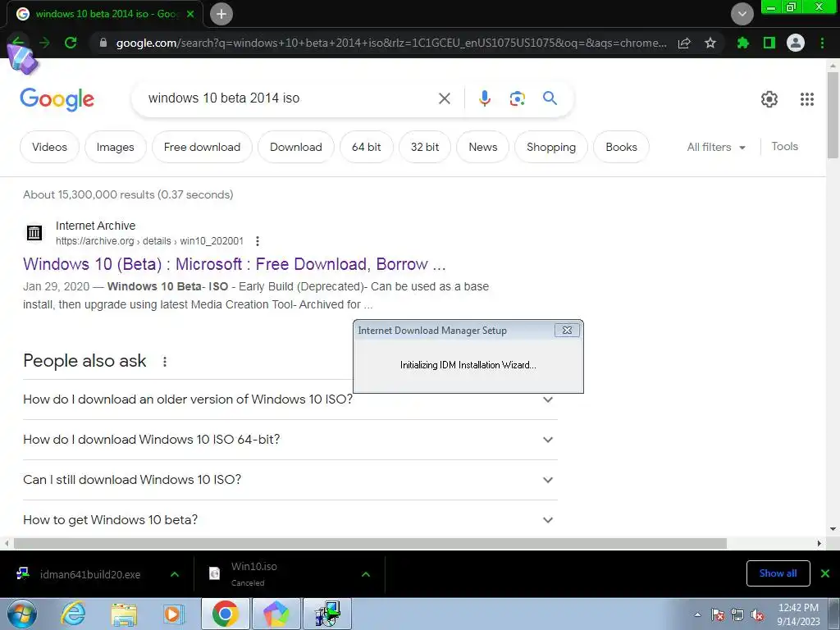Toggle the side panel icon
This screenshot has height=630, width=840.
coord(769,43)
